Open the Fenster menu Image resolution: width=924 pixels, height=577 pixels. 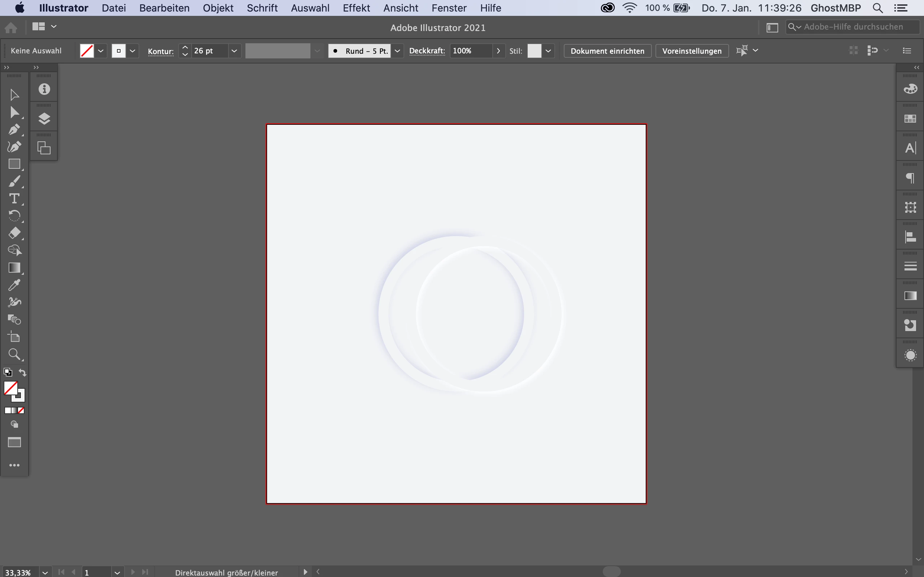point(449,8)
